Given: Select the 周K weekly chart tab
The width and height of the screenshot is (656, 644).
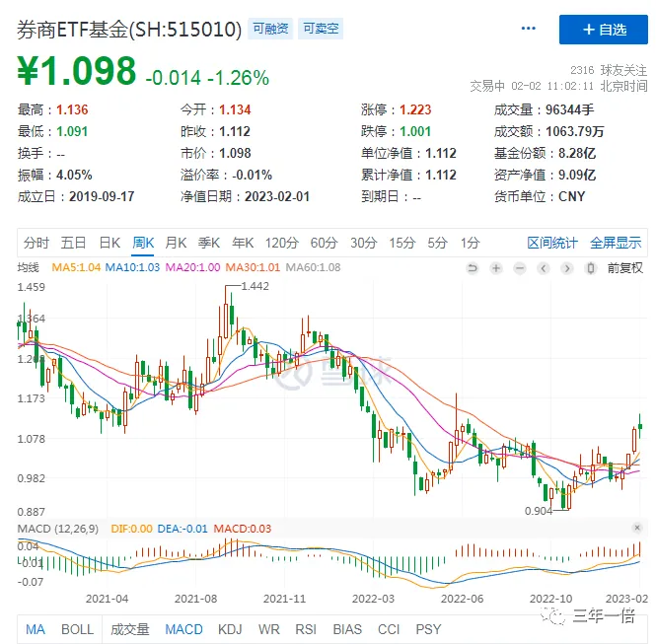Looking at the screenshot, I should point(143,243).
